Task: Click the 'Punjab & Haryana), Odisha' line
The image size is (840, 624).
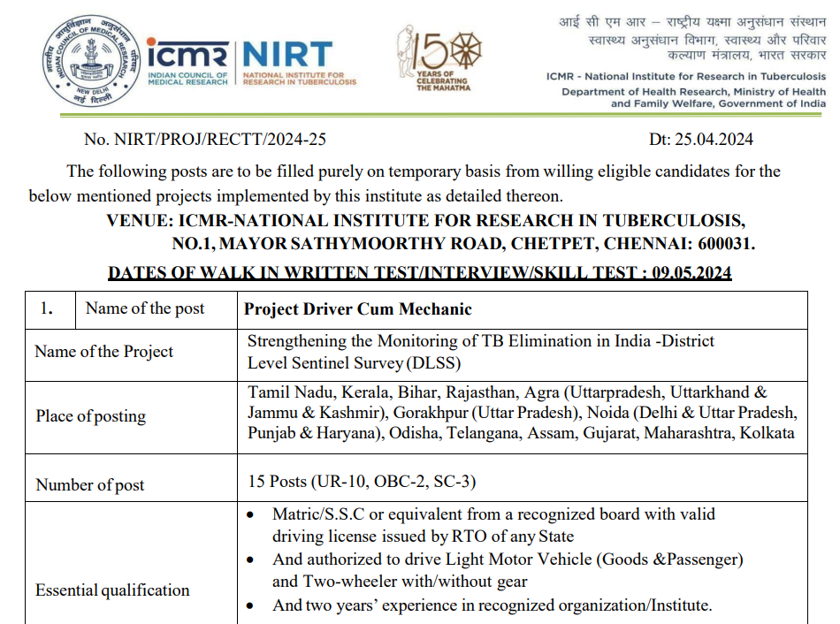Action: click(521, 433)
